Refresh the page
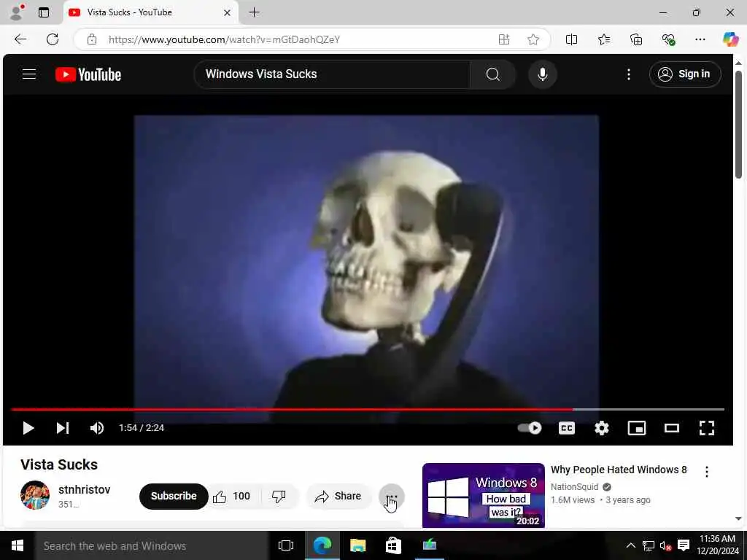 (53, 39)
